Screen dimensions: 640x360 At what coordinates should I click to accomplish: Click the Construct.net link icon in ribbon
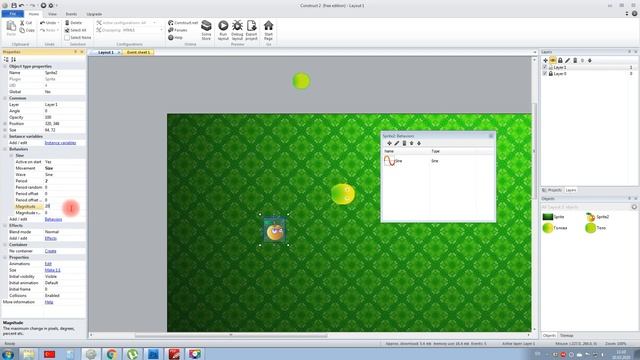pos(171,23)
